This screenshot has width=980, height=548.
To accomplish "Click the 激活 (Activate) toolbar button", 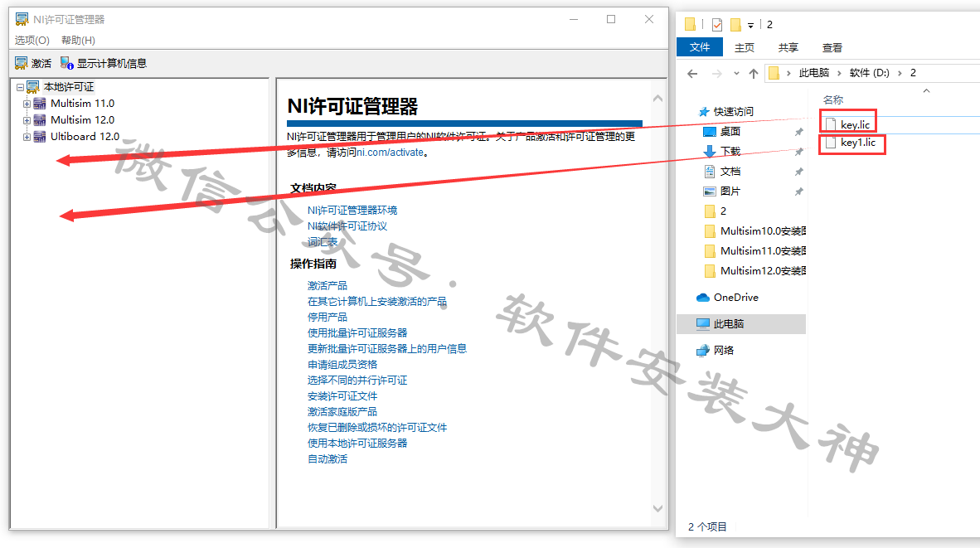I will (x=33, y=63).
